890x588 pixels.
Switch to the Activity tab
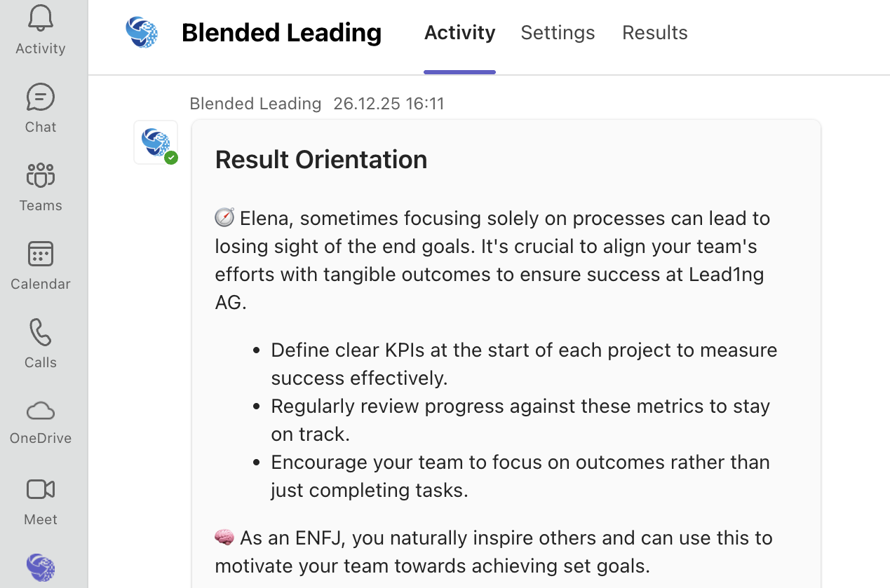(x=459, y=32)
